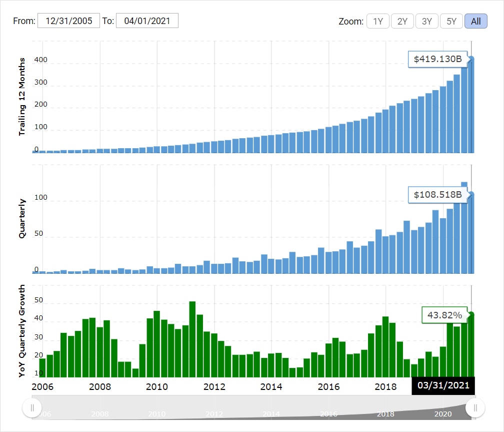Screen dimensions: 504x432
Task: Click the left range slider grip handle
Action: click(32, 407)
